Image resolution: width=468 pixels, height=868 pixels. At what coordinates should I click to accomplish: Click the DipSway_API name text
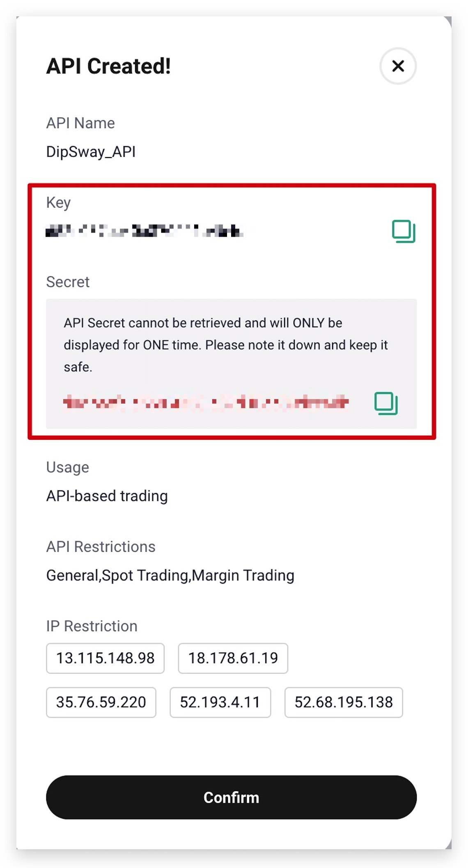91,152
